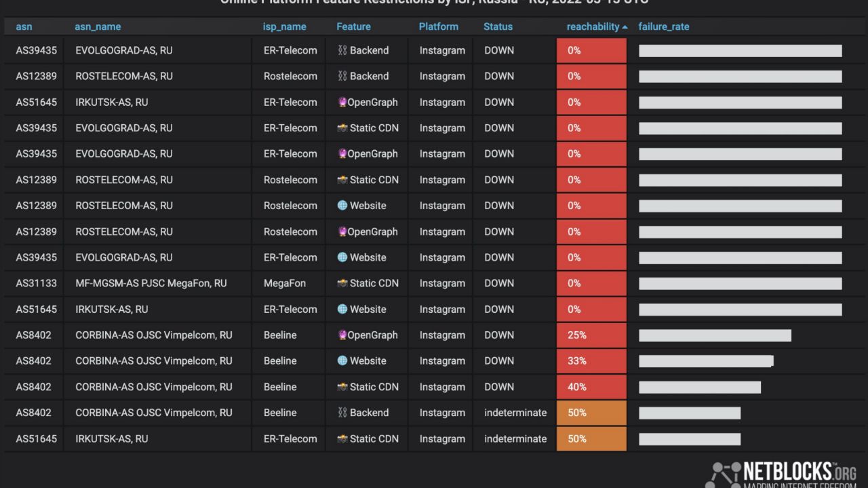Click indeterminate status in IRKUTSK Static CDN row
The height and width of the screenshot is (488, 868).
pyautogui.click(x=515, y=438)
